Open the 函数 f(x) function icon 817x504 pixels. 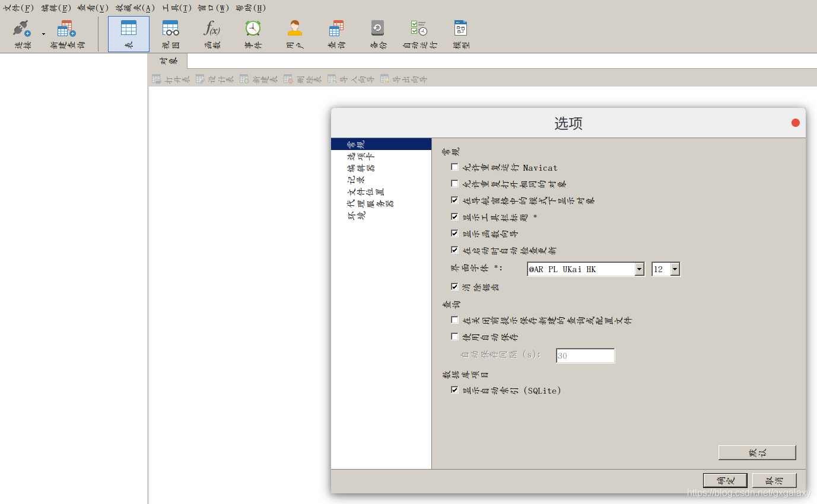click(212, 28)
